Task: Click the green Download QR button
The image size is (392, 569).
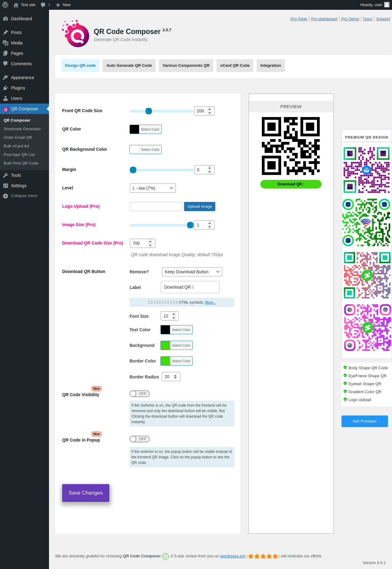Action: (x=291, y=184)
